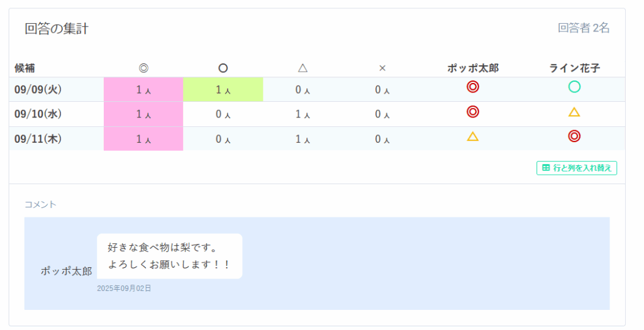The height and width of the screenshot is (330, 644).
Task: Click the ライン花子 column header
Action: point(574,68)
